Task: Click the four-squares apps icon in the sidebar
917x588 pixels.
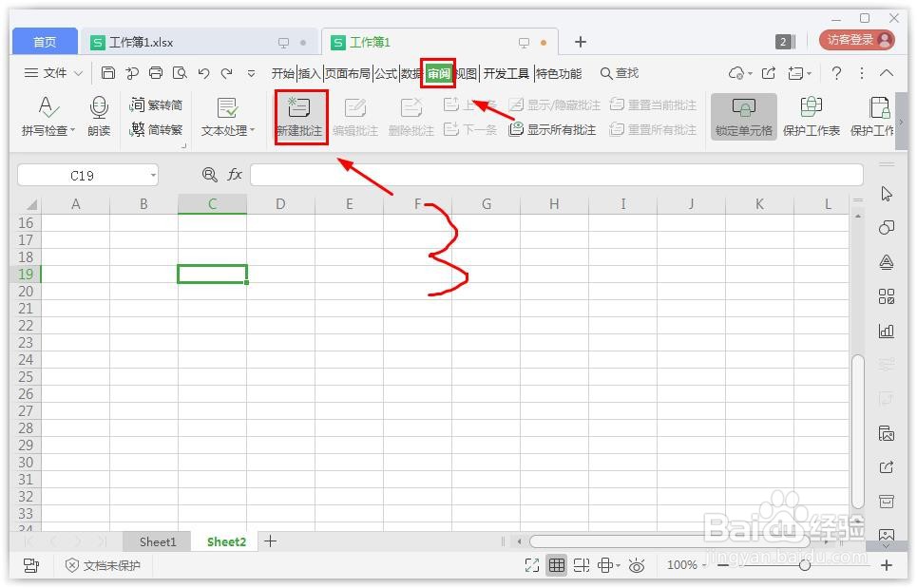Action: [x=887, y=296]
